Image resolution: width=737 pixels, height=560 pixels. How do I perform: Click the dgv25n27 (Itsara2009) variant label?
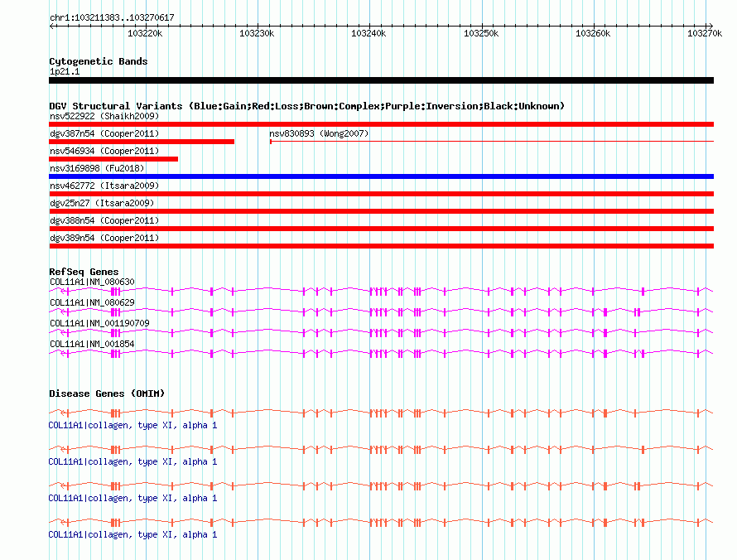(x=102, y=203)
